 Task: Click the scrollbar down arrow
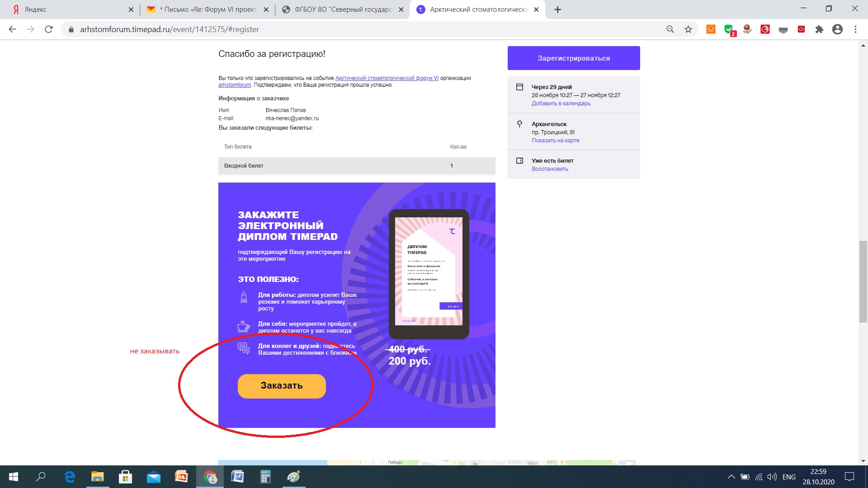863,461
